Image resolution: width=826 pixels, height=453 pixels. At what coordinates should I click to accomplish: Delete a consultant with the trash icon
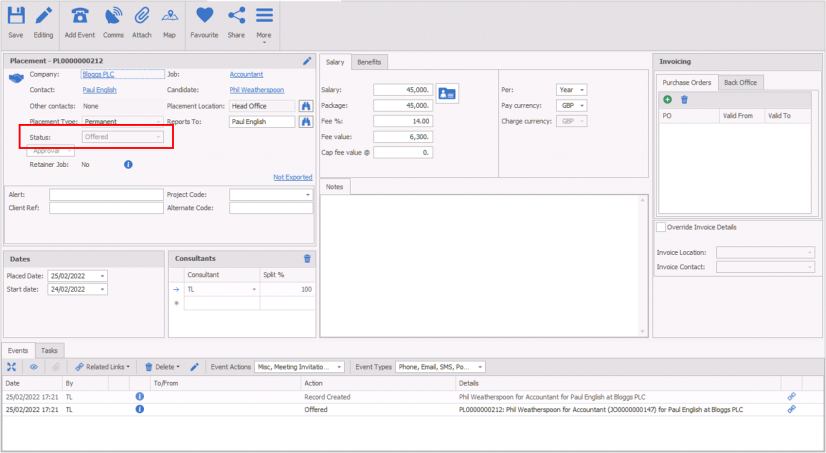307,258
